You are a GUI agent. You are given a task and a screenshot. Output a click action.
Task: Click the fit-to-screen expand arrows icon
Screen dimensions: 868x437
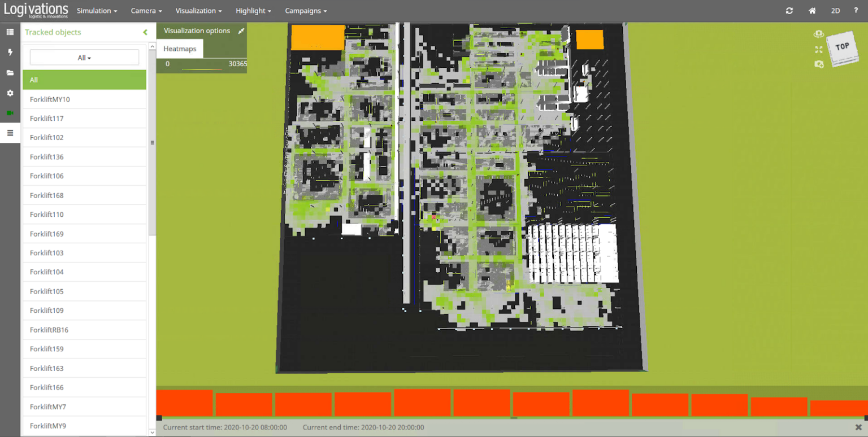click(x=818, y=50)
